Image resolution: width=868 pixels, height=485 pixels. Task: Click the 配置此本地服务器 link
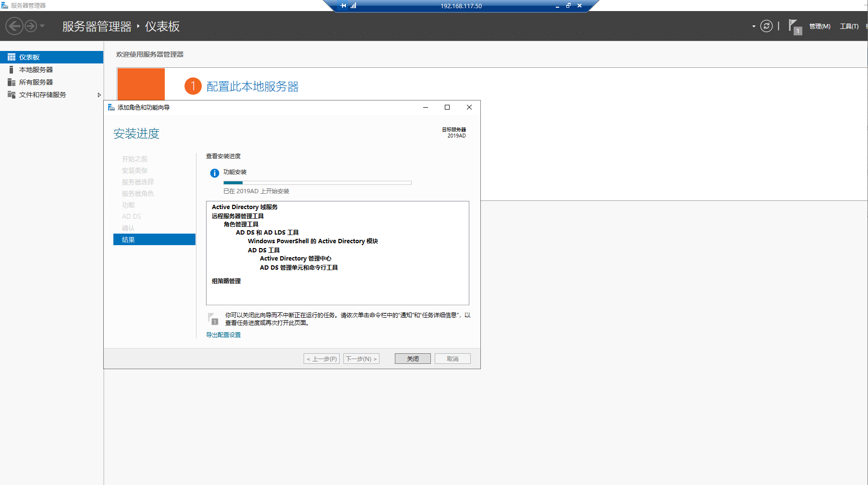click(252, 87)
